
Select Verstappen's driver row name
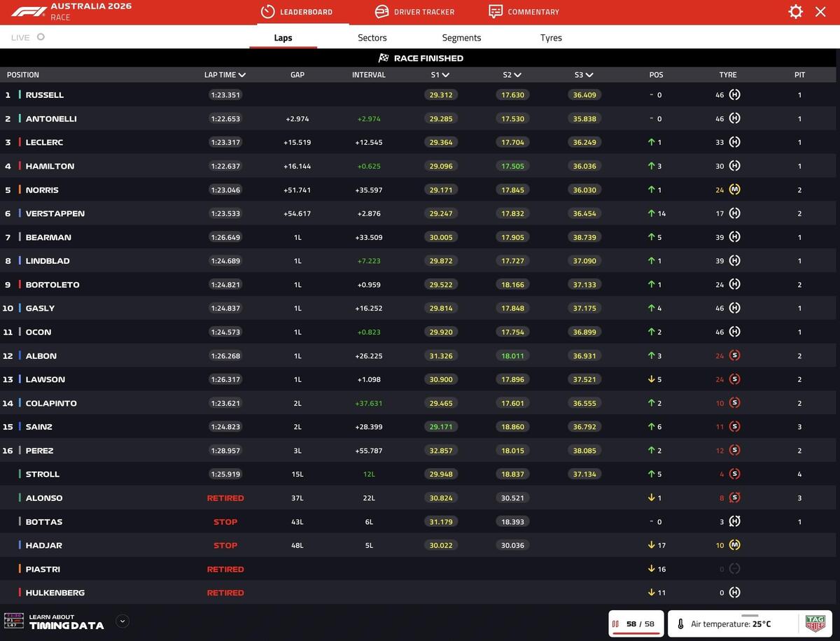[55, 213]
